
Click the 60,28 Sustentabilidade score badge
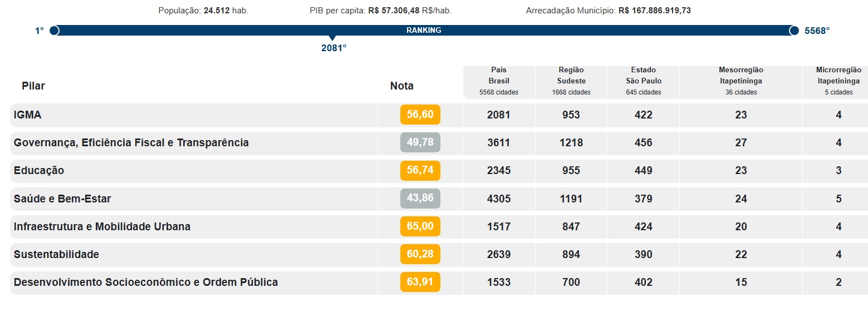coord(420,254)
